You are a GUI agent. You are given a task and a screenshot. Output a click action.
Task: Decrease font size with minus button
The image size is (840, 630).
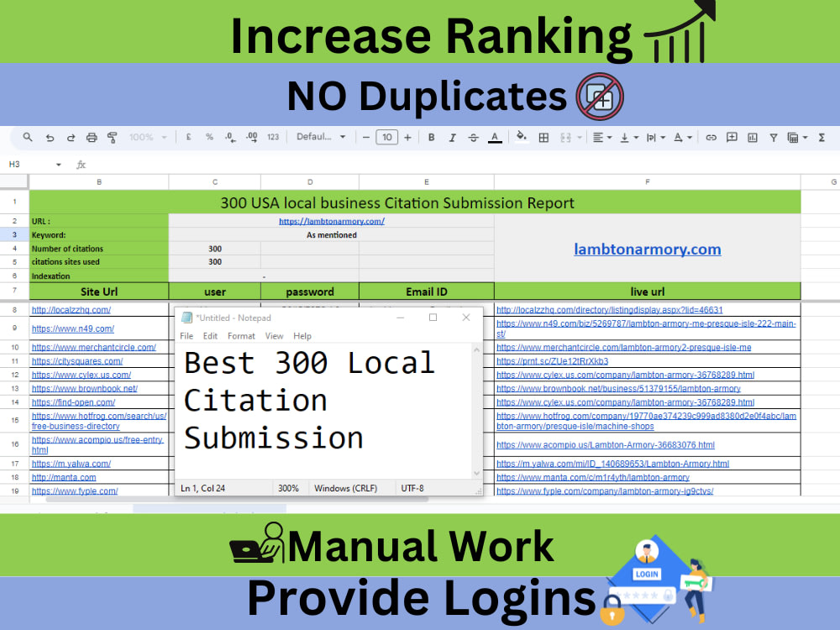[x=366, y=138]
